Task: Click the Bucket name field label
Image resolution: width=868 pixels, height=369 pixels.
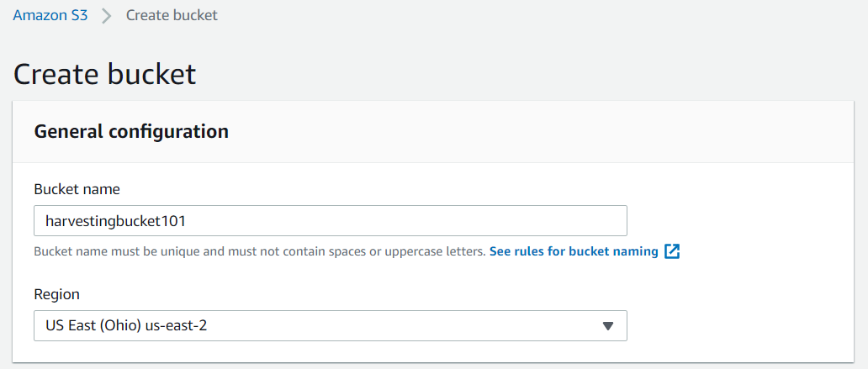Action: 77,189
